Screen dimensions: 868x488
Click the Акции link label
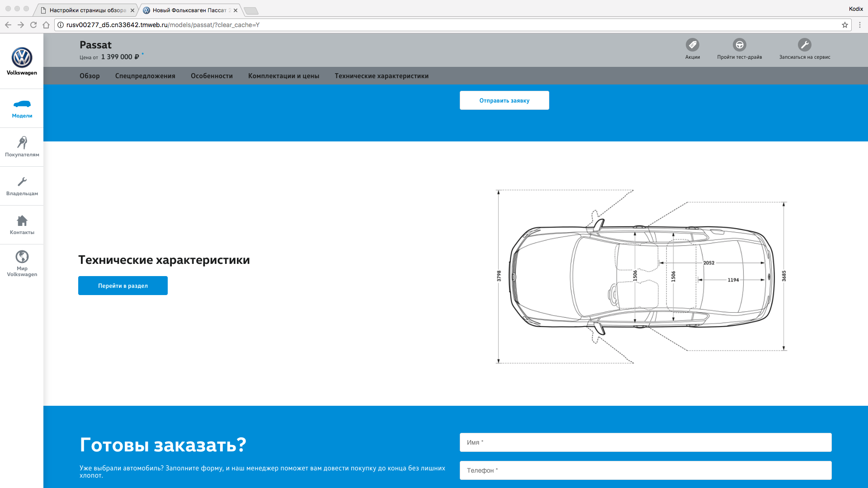click(x=692, y=57)
